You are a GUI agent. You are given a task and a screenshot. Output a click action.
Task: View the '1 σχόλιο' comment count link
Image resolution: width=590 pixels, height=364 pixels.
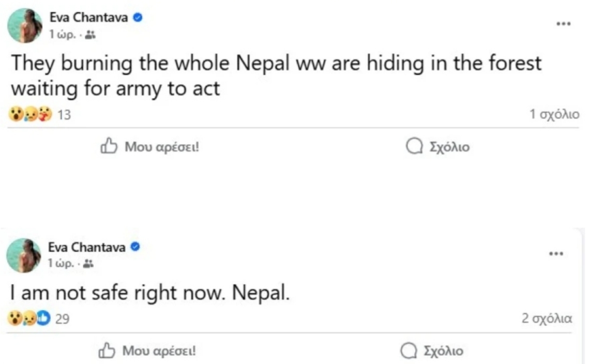[x=554, y=115]
